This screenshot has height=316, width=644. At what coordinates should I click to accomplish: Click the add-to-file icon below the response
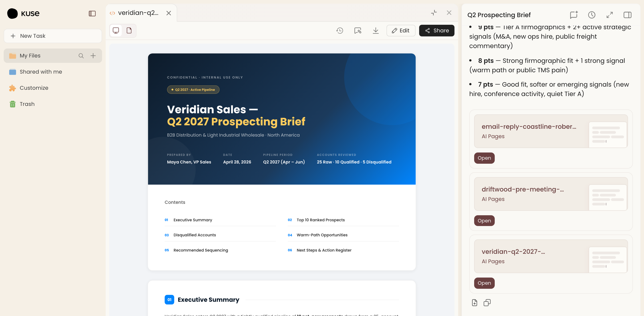475,303
